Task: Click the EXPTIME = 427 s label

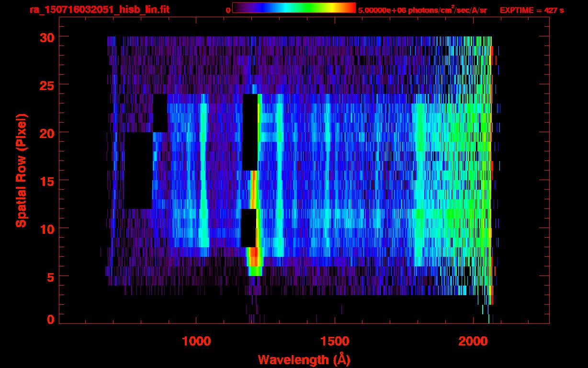Action: click(531, 10)
